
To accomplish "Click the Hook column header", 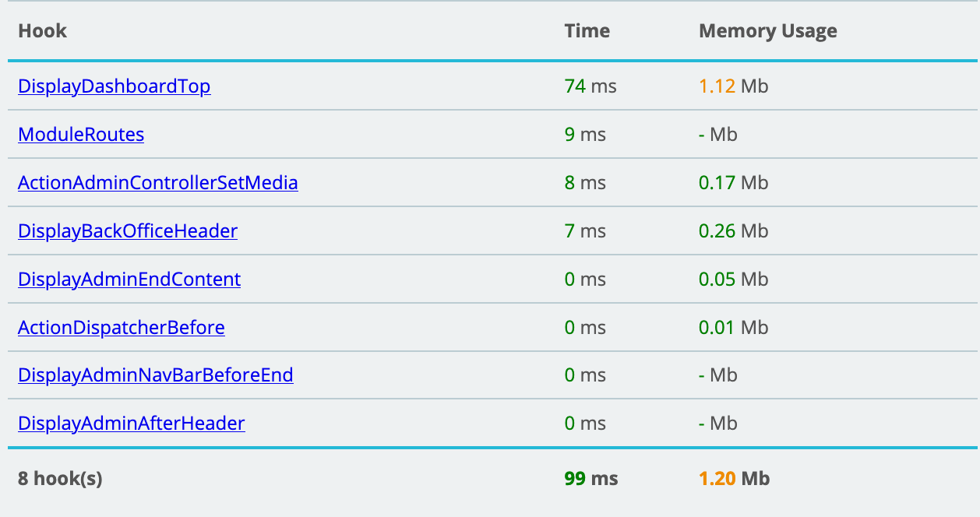I will (42, 31).
